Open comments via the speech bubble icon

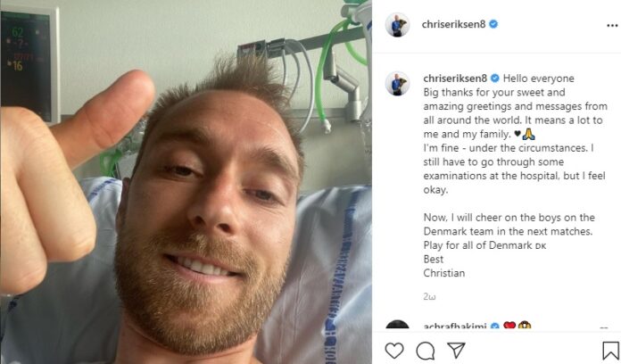click(426, 351)
